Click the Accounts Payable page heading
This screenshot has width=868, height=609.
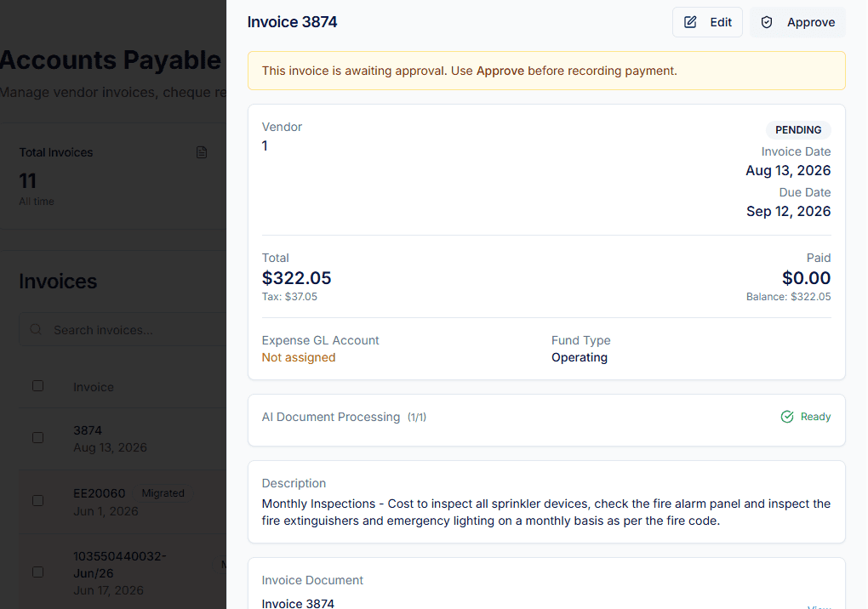pos(110,60)
